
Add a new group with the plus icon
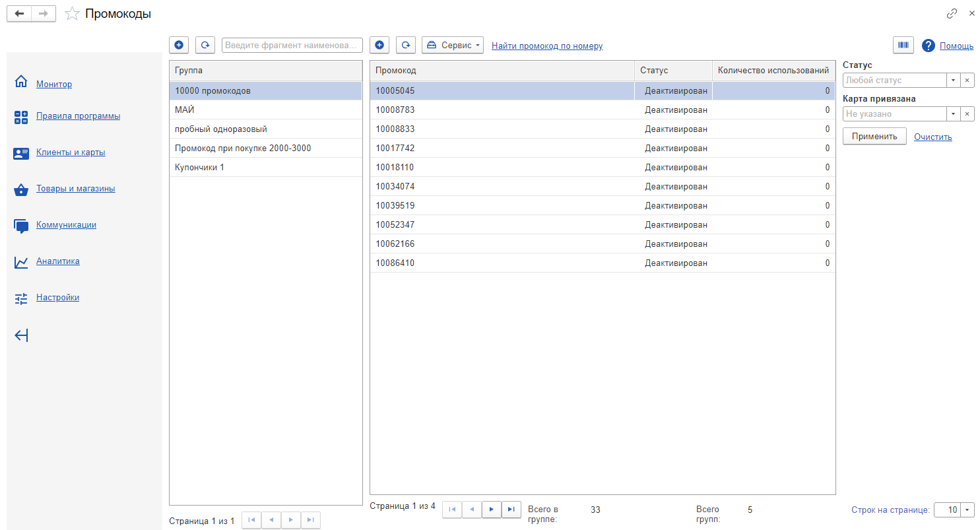[x=179, y=45]
